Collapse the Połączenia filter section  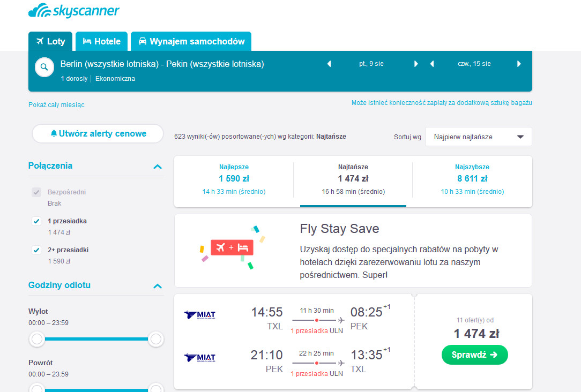[158, 167]
